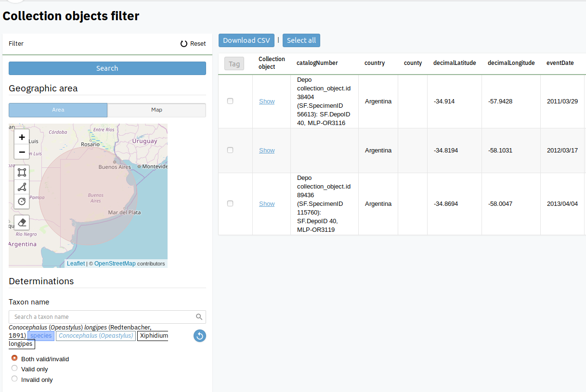Select the circle drawing tool on the map
Viewport: 586px width, 392px height.
pyautogui.click(x=22, y=202)
